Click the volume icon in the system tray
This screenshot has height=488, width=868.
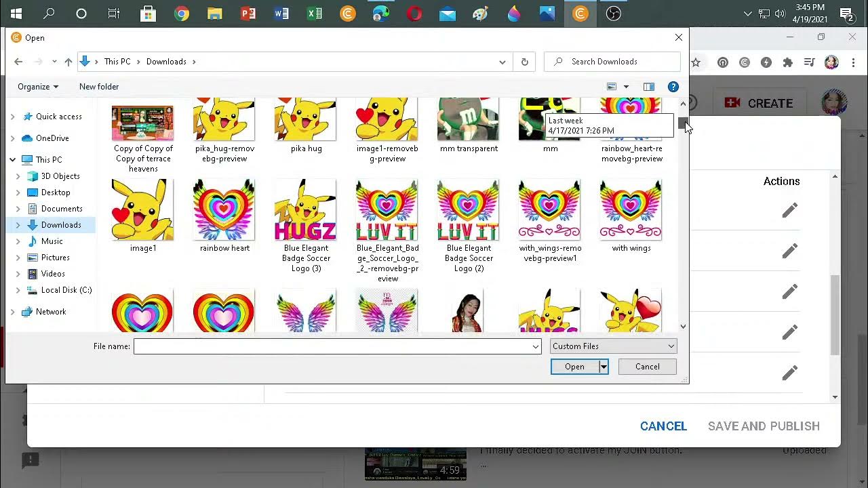780,14
